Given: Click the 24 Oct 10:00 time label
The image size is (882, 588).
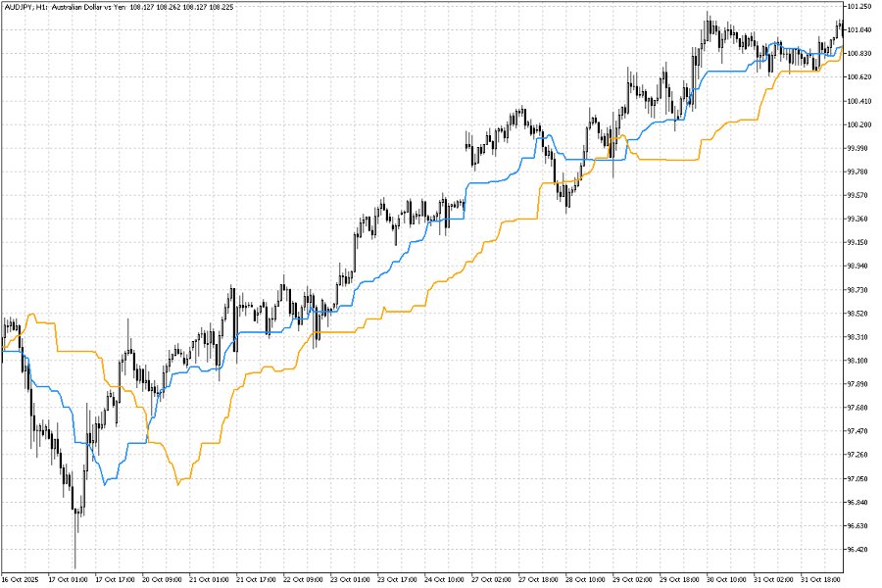Looking at the screenshot, I should [444, 579].
